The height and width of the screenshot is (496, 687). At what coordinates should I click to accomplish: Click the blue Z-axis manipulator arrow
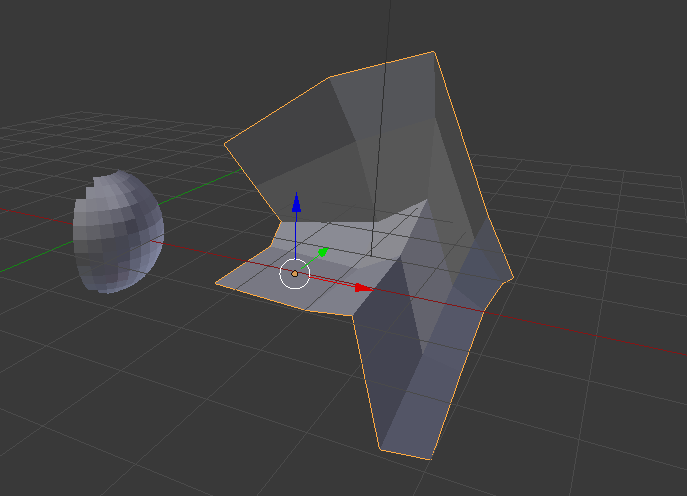click(x=297, y=202)
